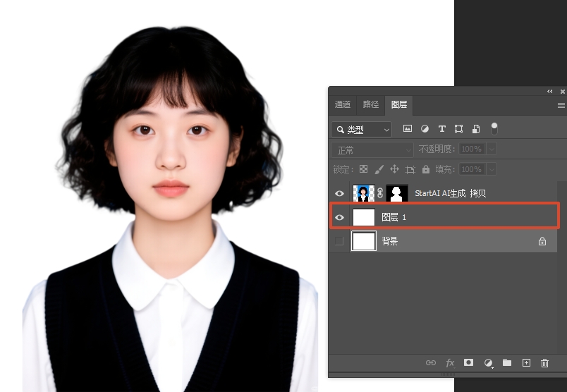Open the 类型 filter type dropdown
Viewport: 567px width, 392px height.
click(361, 130)
